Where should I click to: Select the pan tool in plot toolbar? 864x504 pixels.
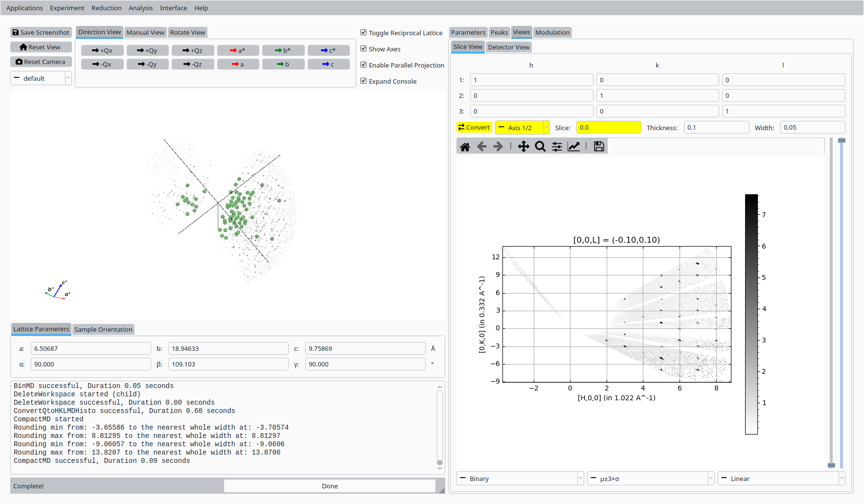(x=523, y=147)
